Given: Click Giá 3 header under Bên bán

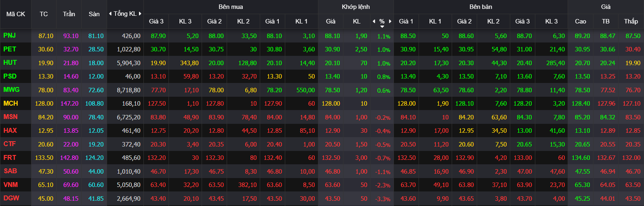Looking at the screenshot, I should click(522, 21).
